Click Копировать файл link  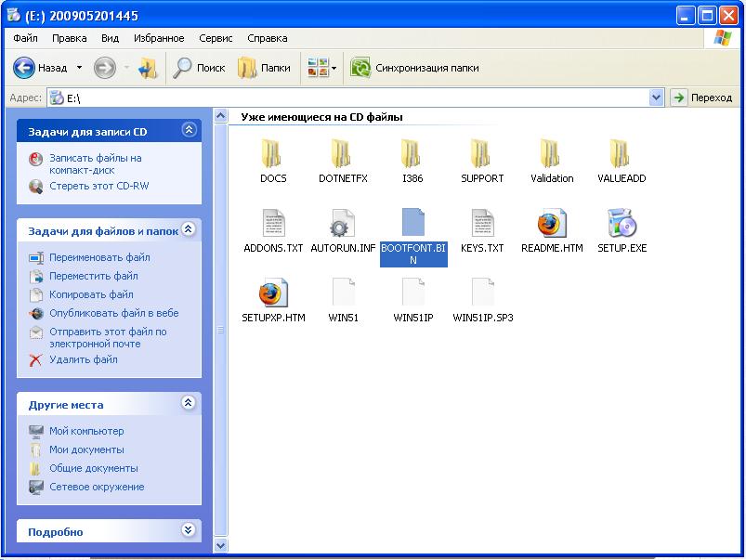91,294
